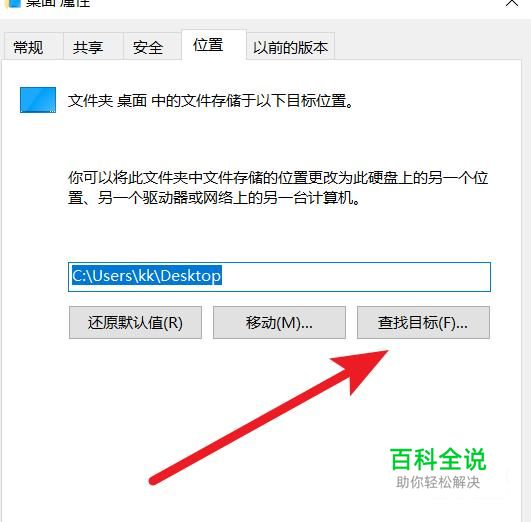This screenshot has height=522, width=531.
Task: Click the 桌面 属性 window title text
Action: point(58,3)
